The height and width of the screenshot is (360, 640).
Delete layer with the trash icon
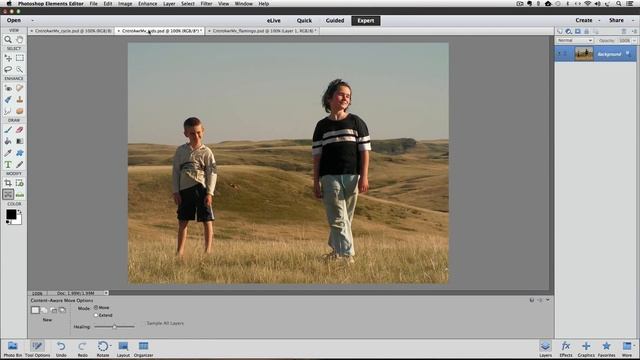[624, 31]
